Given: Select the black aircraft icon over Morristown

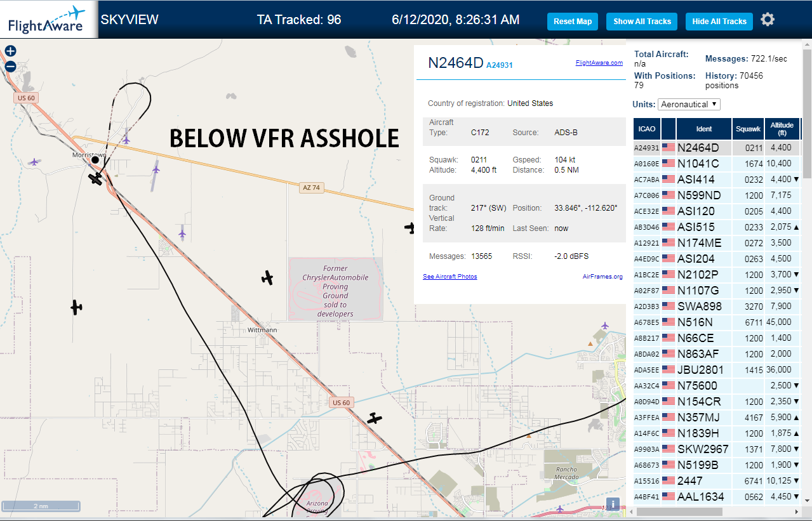Looking at the screenshot, I should point(96,179).
